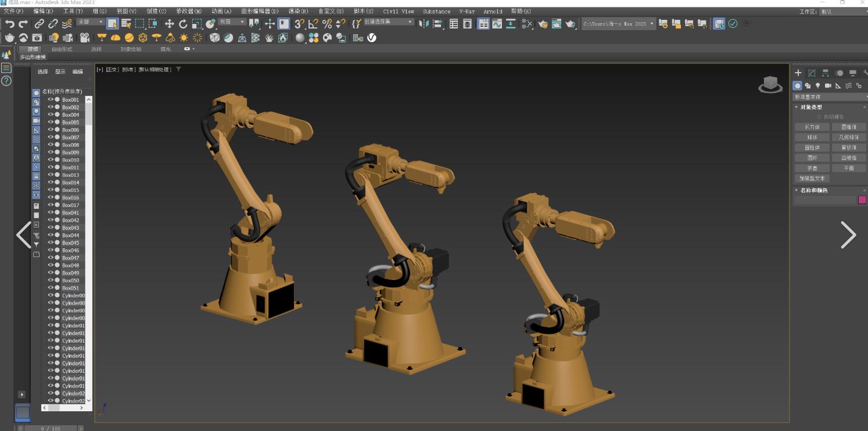Open the 创建选择集 selection set dropdown
The width and height of the screenshot is (868, 431).
[388, 22]
